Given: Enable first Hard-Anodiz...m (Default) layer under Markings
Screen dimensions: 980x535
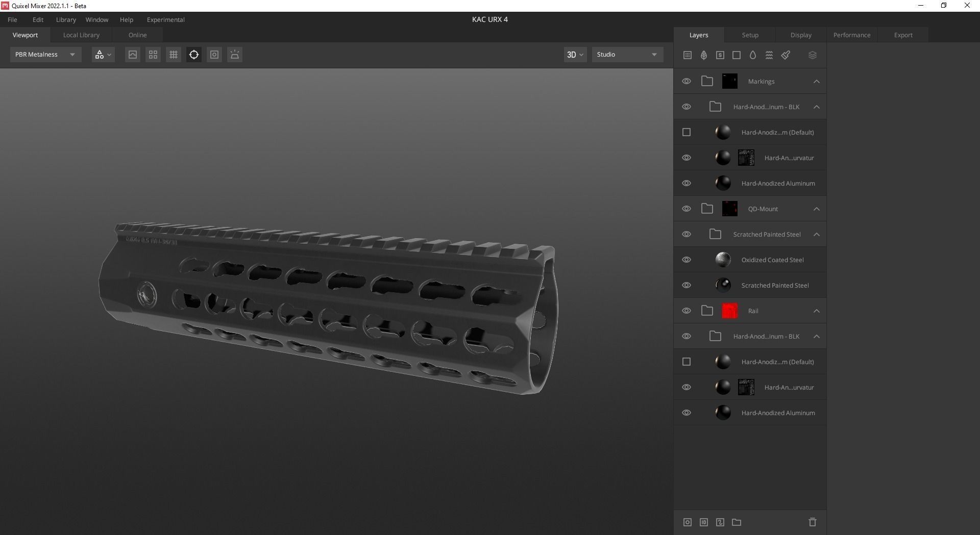Looking at the screenshot, I should tap(687, 133).
